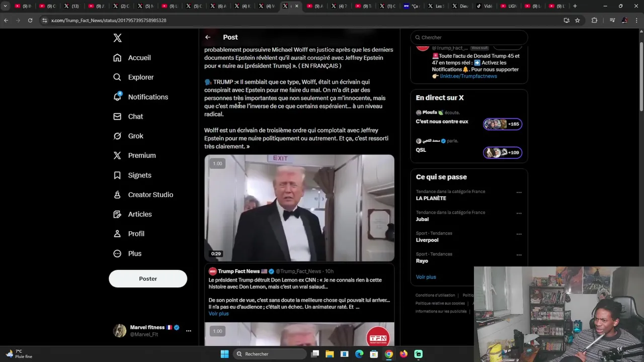Viewport: 644px width, 362px height.
Task: Click the Chercher search field
Action: pos(469,37)
